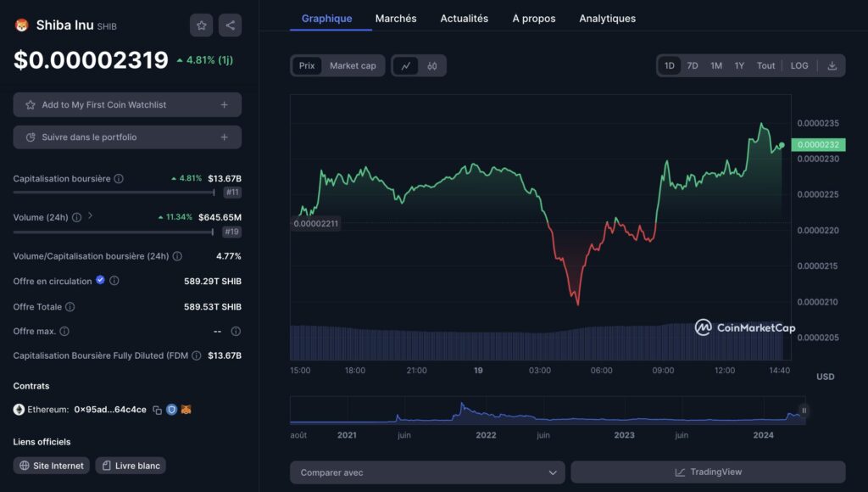Open the share icon button
The height and width of the screenshot is (492, 868).
(x=230, y=25)
